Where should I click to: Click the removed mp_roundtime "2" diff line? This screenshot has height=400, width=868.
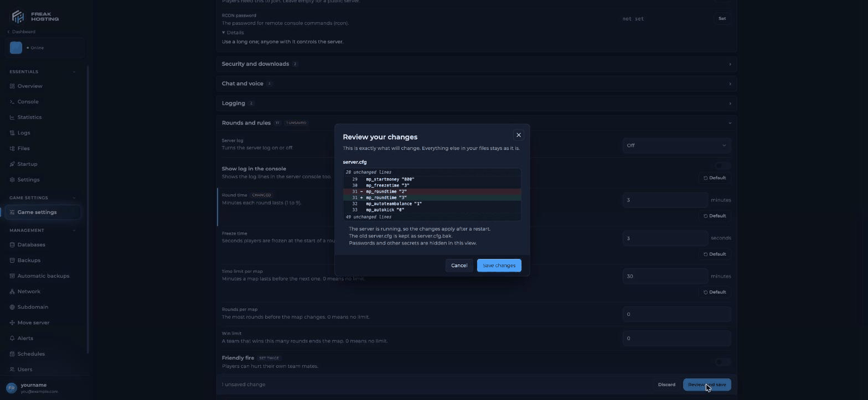tap(432, 191)
